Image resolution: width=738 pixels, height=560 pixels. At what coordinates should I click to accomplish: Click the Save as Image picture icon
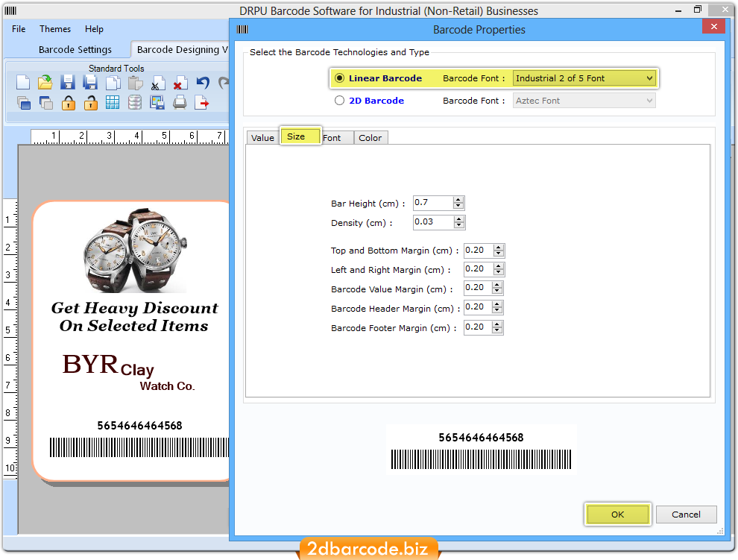point(157,102)
